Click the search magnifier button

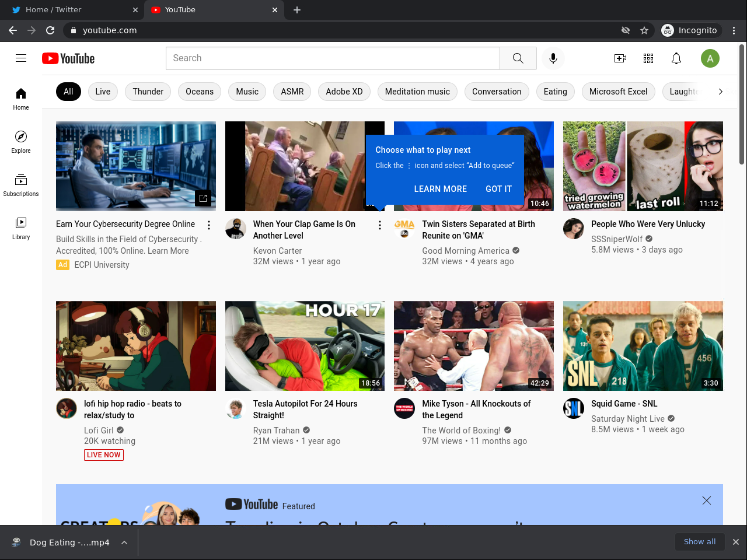(x=518, y=58)
